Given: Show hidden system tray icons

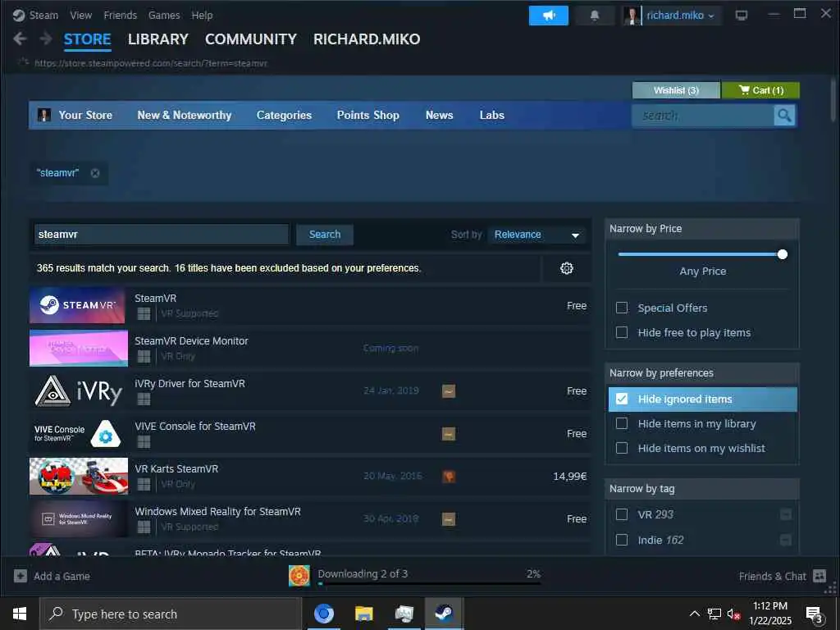Looking at the screenshot, I should point(694,614).
